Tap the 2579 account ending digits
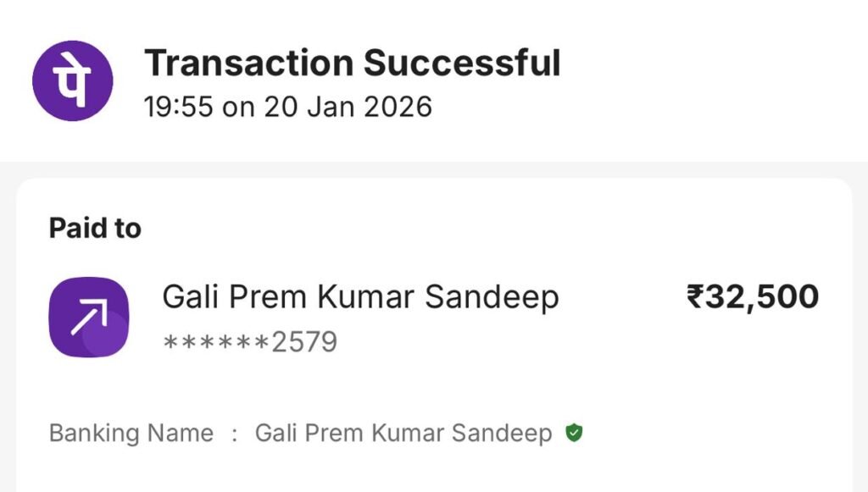868x492 pixels. click(x=303, y=342)
